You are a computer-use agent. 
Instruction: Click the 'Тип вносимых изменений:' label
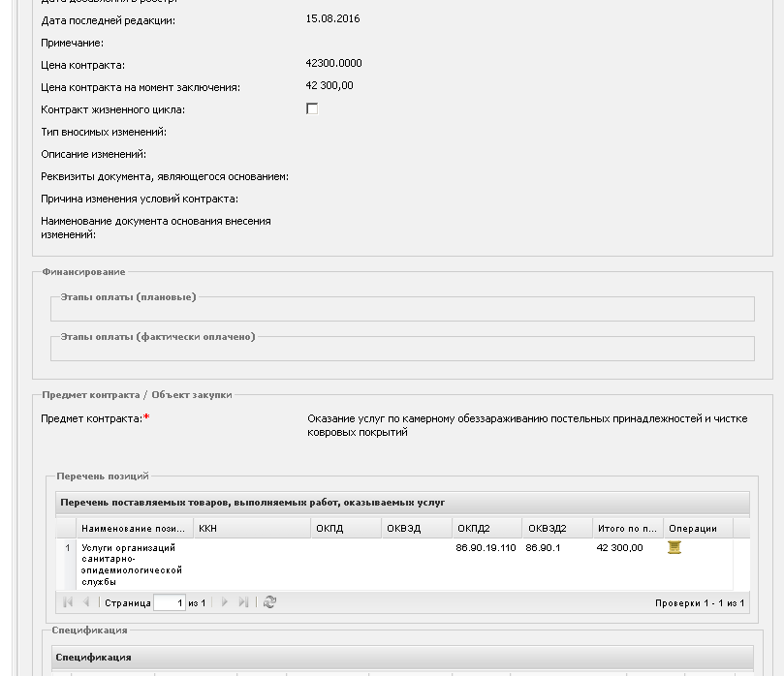coord(104,133)
